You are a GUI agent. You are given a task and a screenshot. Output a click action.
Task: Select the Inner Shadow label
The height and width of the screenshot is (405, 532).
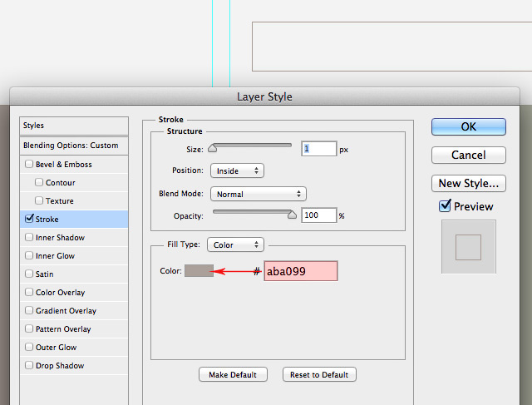[x=60, y=238]
